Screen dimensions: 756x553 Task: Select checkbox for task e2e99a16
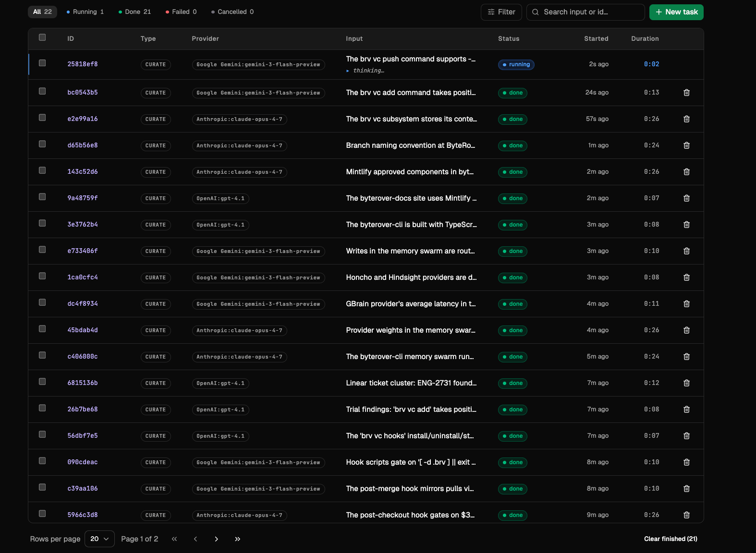pos(42,118)
